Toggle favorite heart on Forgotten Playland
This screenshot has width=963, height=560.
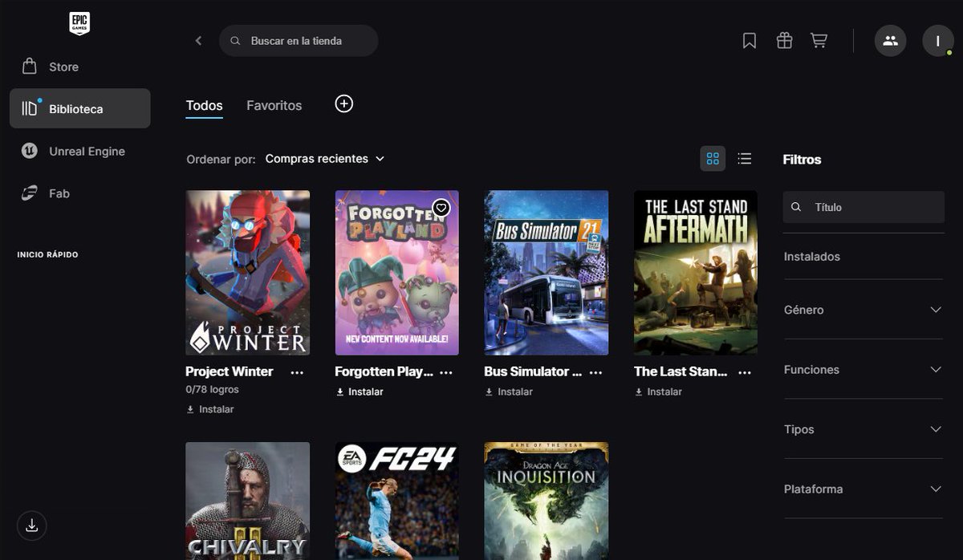click(x=441, y=208)
